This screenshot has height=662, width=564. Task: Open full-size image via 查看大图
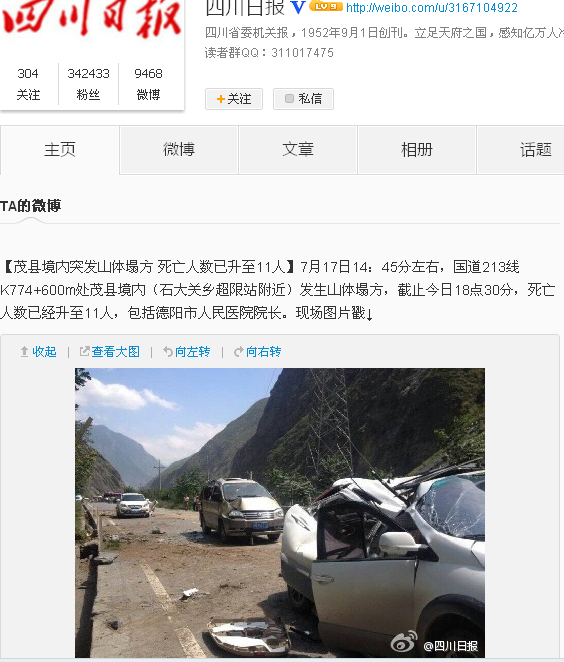point(110,351)
